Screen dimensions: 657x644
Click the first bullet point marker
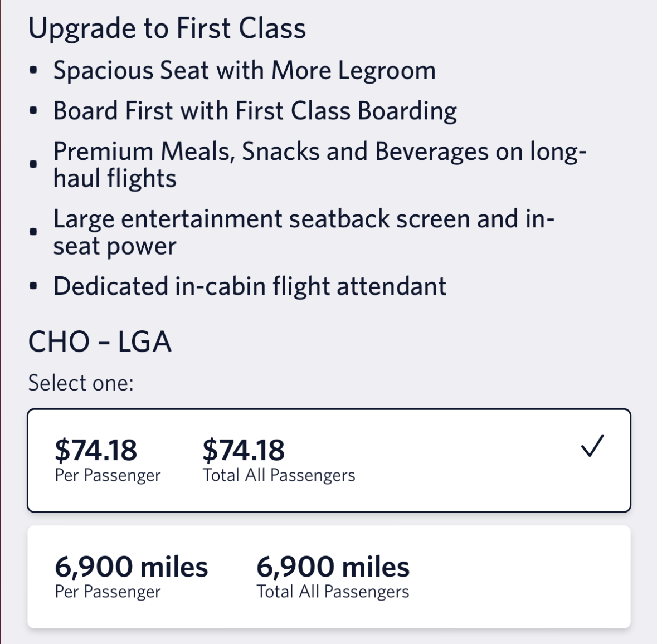click(33, 70)
